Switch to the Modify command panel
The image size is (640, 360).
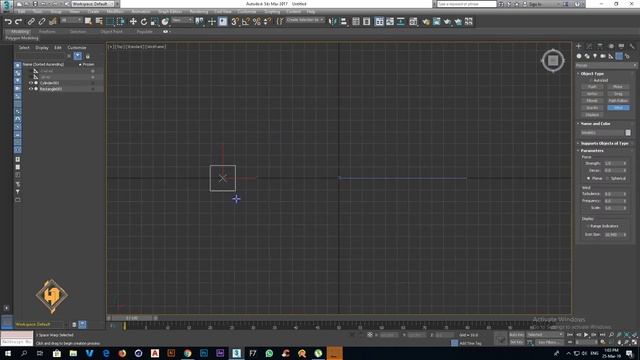coord(589,46)
